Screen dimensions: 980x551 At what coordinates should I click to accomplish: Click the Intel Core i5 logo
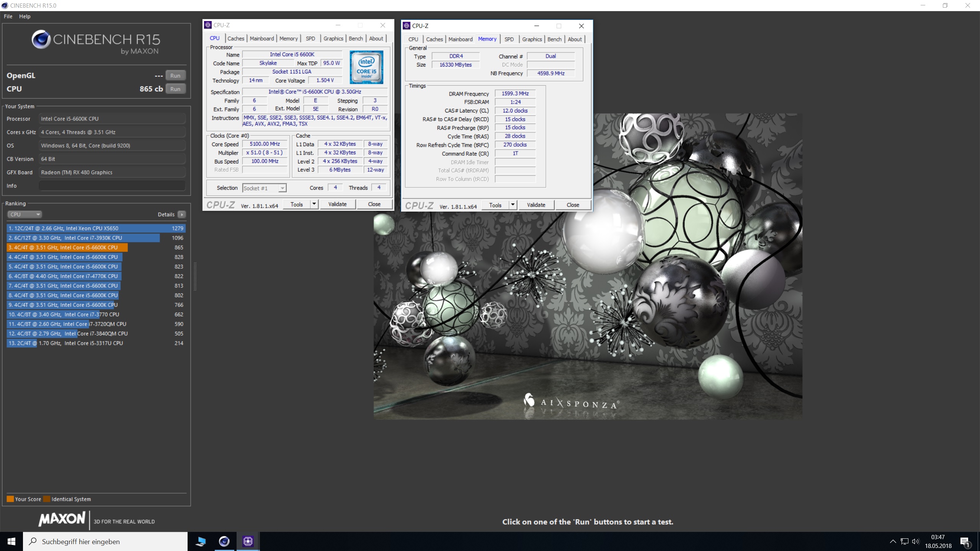[366, 67]
